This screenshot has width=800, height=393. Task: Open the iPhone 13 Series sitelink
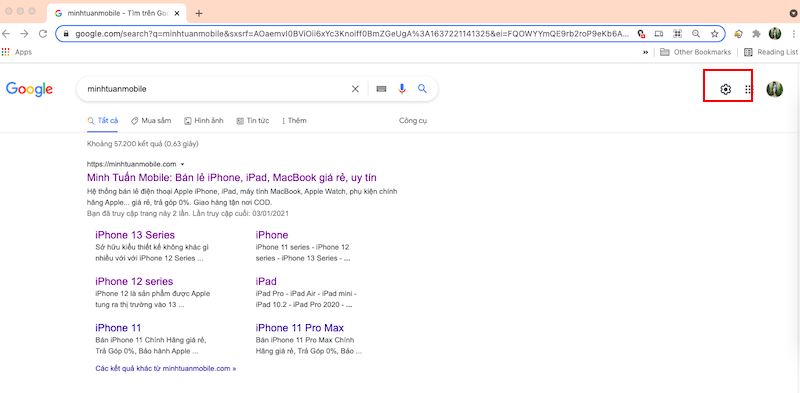pyautogui.click(x=135, y=235)
